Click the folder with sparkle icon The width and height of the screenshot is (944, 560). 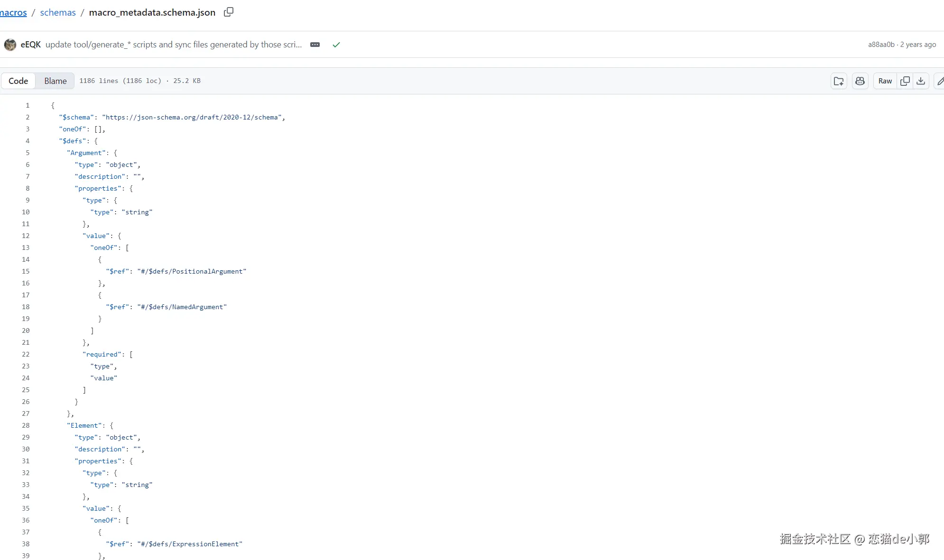839,81
